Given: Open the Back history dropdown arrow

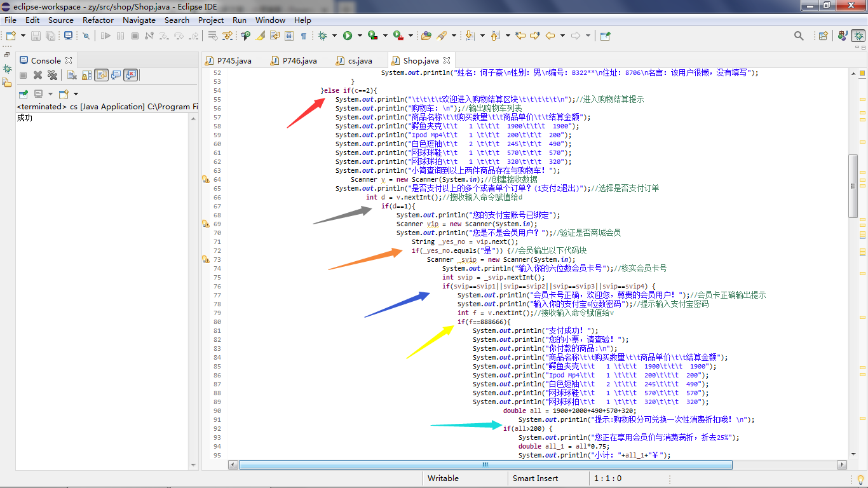Looking at the screenshot, I should 562,36.
